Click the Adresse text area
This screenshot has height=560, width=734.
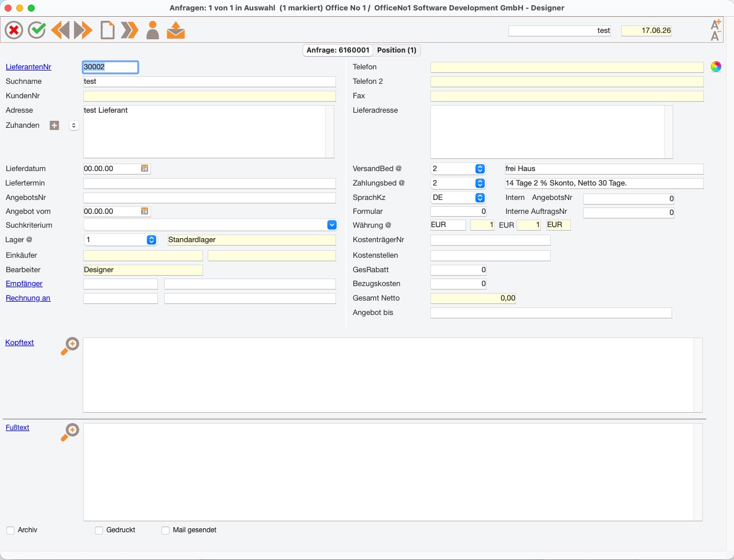tap(204, 132)
